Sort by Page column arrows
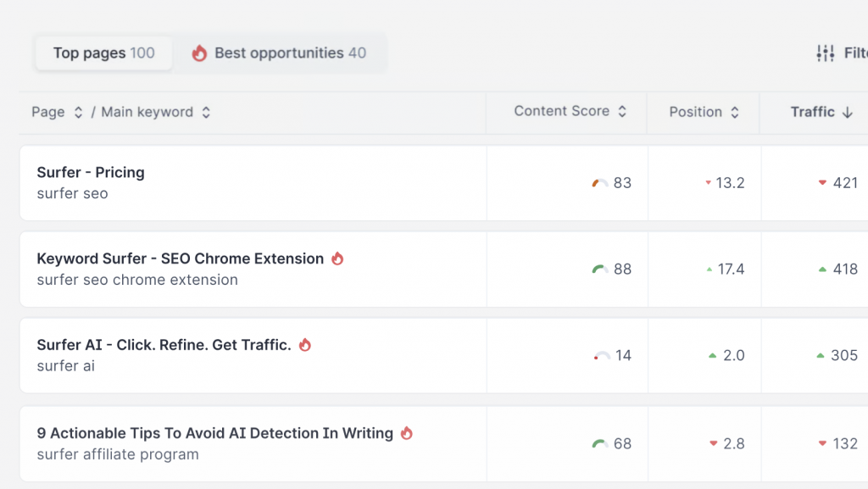The width and height of the screenshot is (868, 489). (78, 113)
